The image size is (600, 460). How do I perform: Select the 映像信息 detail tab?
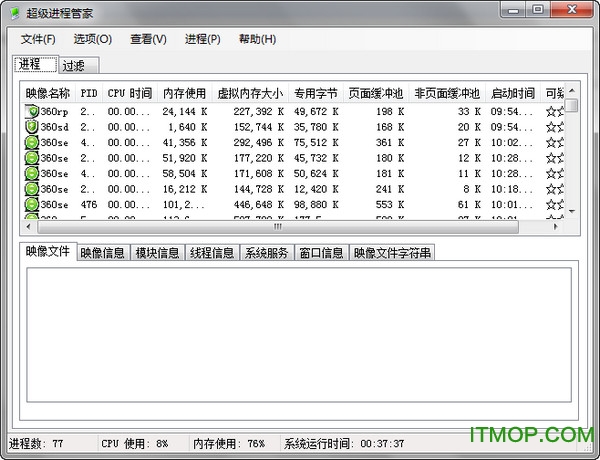pos(103,253)
